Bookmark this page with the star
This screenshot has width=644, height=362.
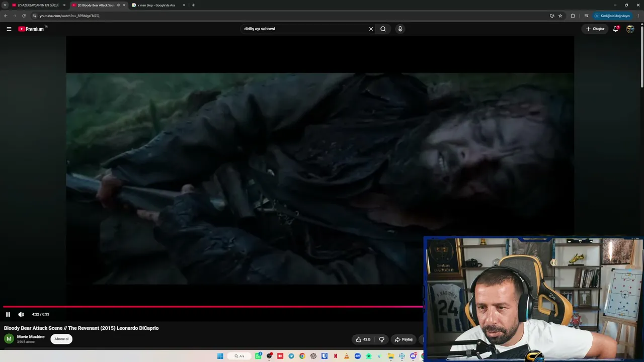[560, 16]
